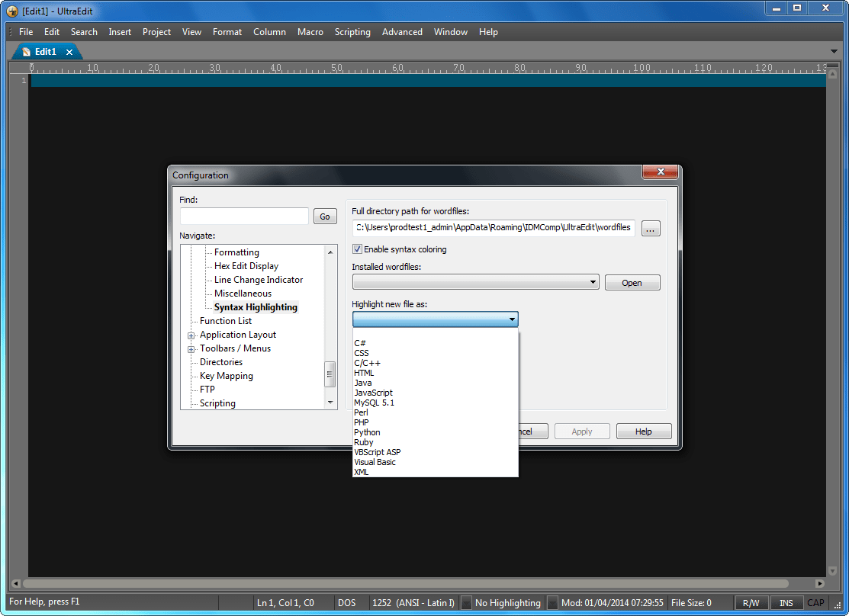The image size is (849, 616).
Task: Expand the Toolbars / Menus tree node
Action: (191, 349)
